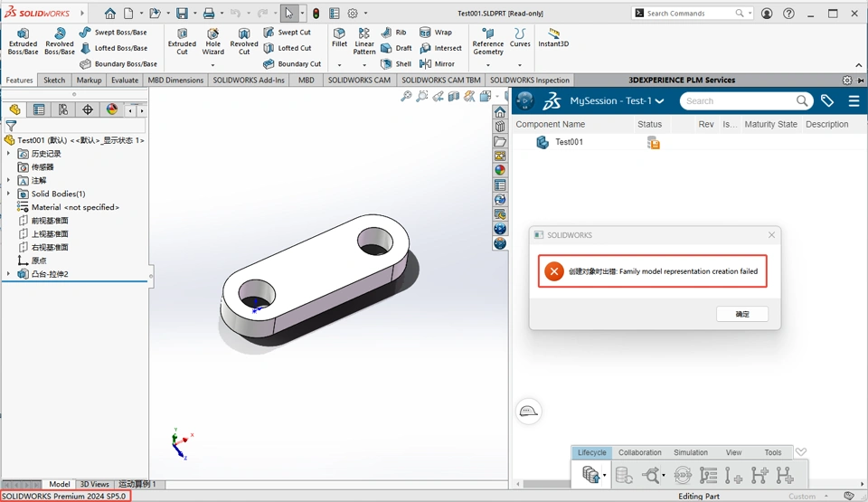
Task: Click the Zoom to Fit view icon
Action: pyautogui.click(x=406, y=97)
